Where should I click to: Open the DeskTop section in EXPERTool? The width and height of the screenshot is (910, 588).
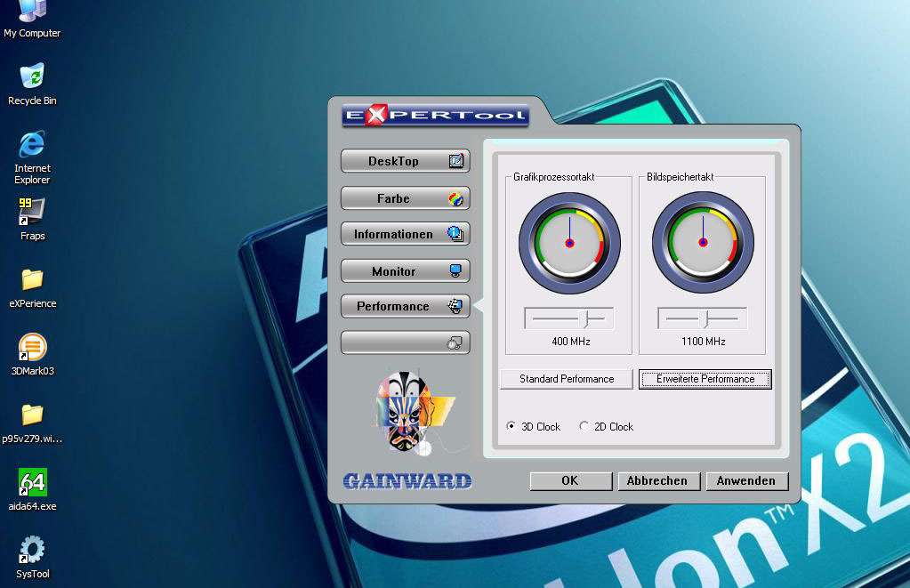click(x=405, y=161)
